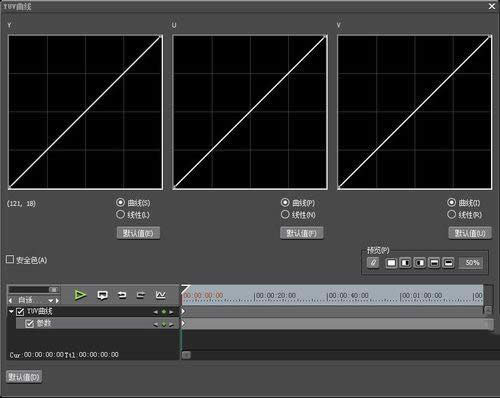Select bottom-half filter preview icon
Viewport: 500px width, 398px height.
448,263
